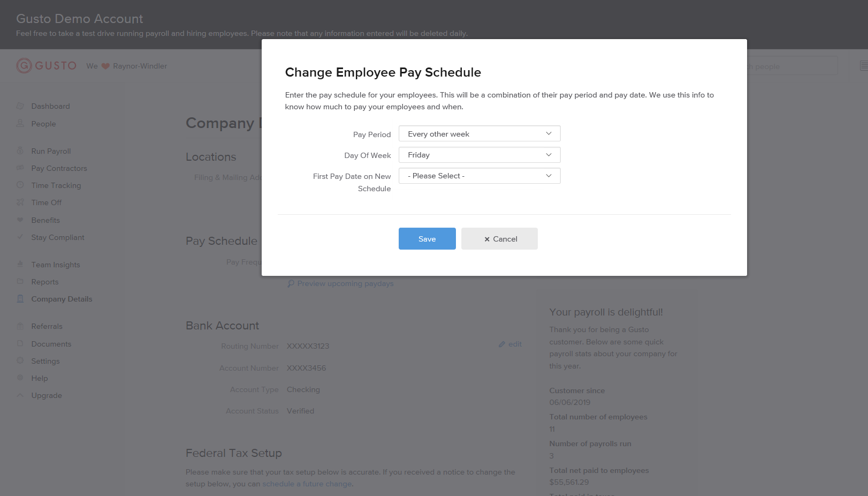Navigate to Pay Contractors
Image resolution: width=868 pixels, height=496 pixels.
tap(59, 168)
